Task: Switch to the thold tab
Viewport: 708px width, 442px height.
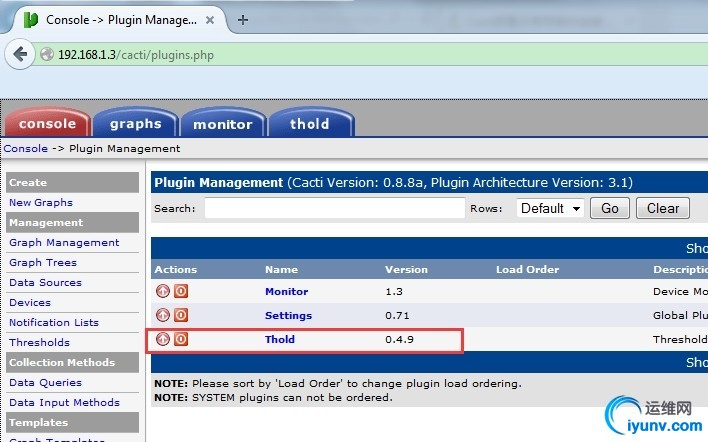Action: pyautogui.click(x=310, y=123)
